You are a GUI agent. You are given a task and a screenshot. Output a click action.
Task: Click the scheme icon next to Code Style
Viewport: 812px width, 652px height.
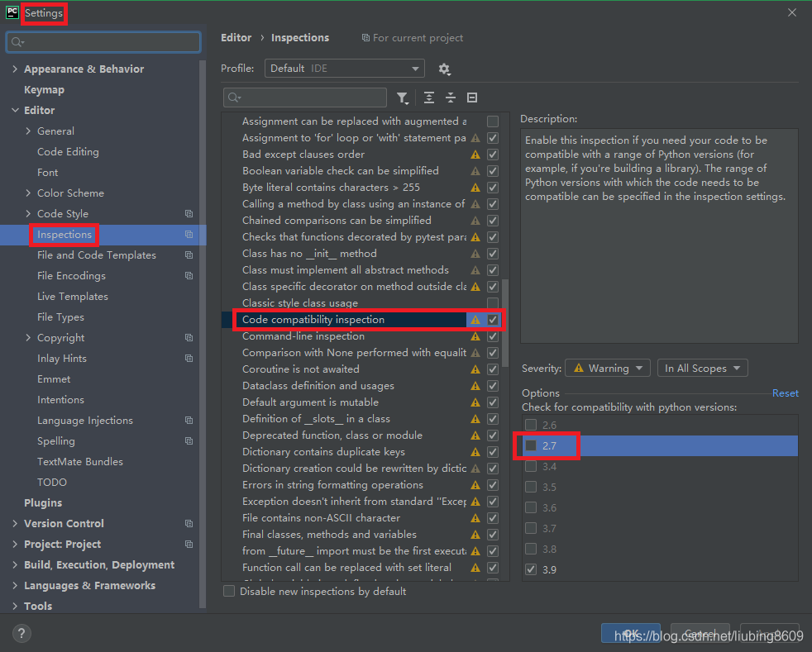coord(189,213)
